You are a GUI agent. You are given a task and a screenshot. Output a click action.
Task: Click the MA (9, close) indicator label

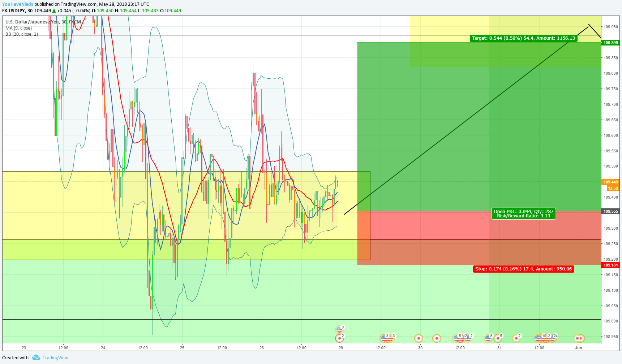click(18, 28)
